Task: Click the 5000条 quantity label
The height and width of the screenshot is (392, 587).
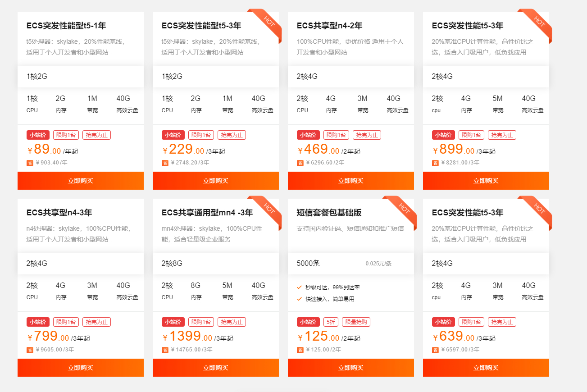Action: 308,264
